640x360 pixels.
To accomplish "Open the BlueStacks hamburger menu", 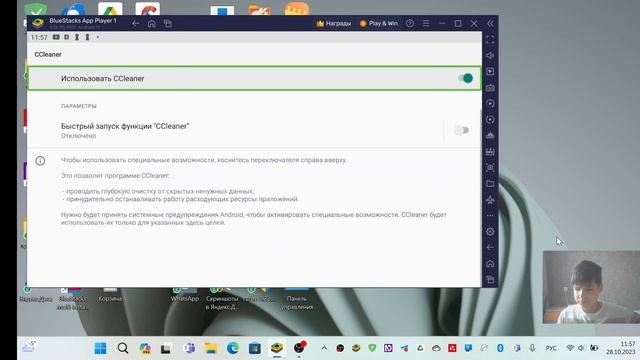I will 426,24.
